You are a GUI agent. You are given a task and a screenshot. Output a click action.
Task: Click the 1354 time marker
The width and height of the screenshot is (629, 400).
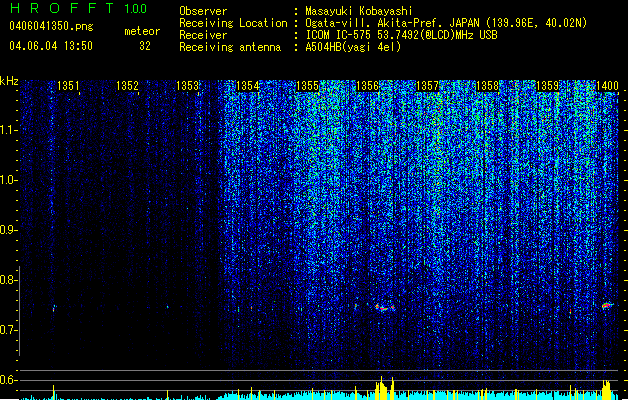[248, 86]
